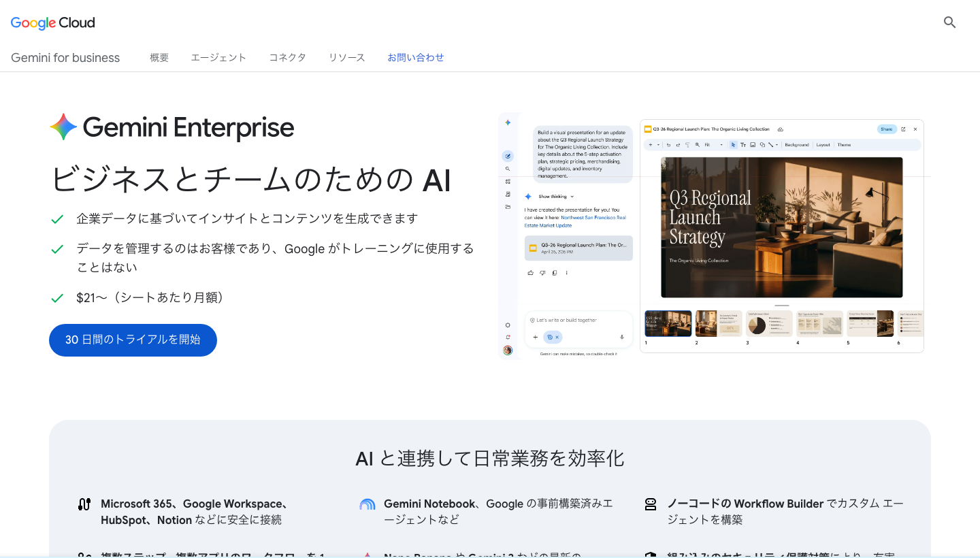This screenshot has width=980, height=558.
Task: Open the agents grid icon in sidebar
Action: pos(508,182)
